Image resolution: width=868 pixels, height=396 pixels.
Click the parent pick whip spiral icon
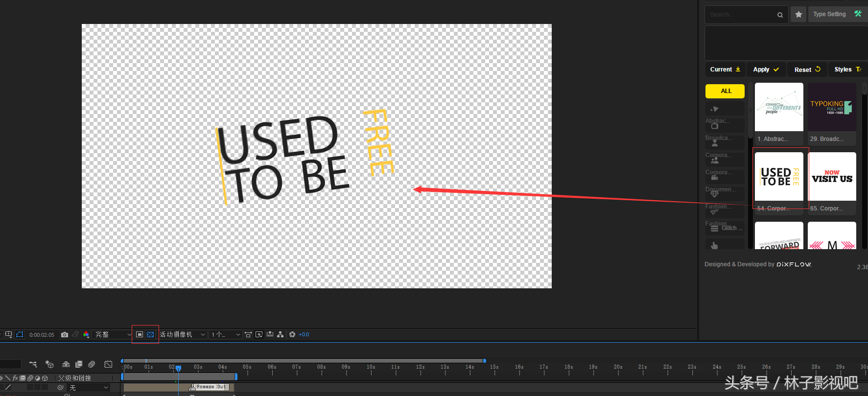click(60, 387)
